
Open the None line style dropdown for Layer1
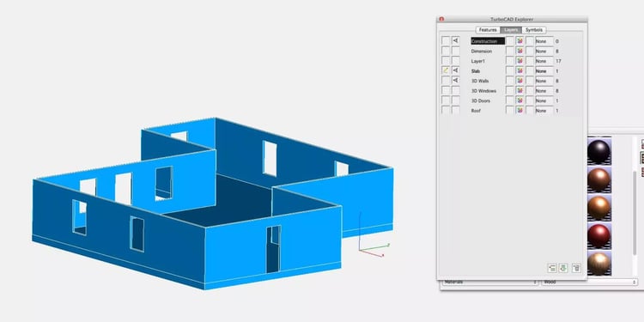[544, 61]
